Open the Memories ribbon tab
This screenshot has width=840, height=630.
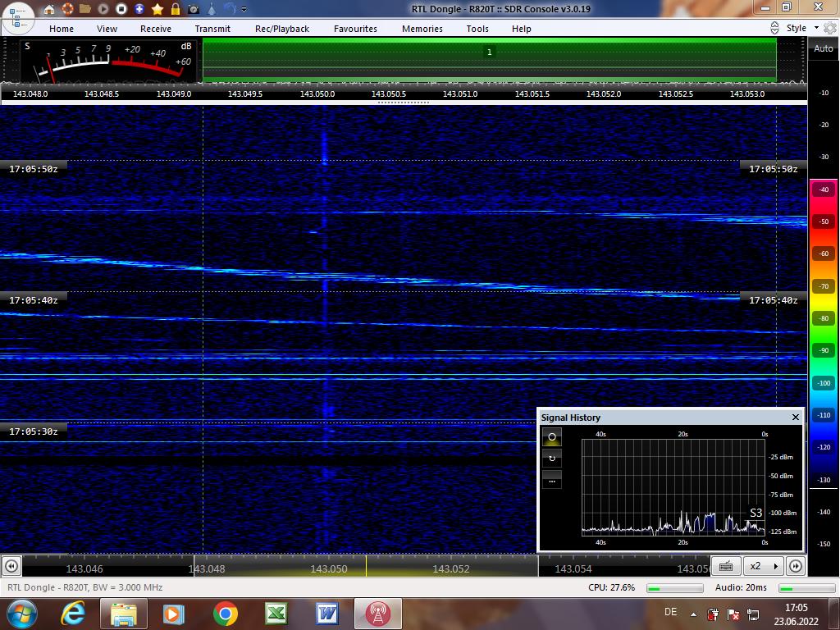(422, 29)
